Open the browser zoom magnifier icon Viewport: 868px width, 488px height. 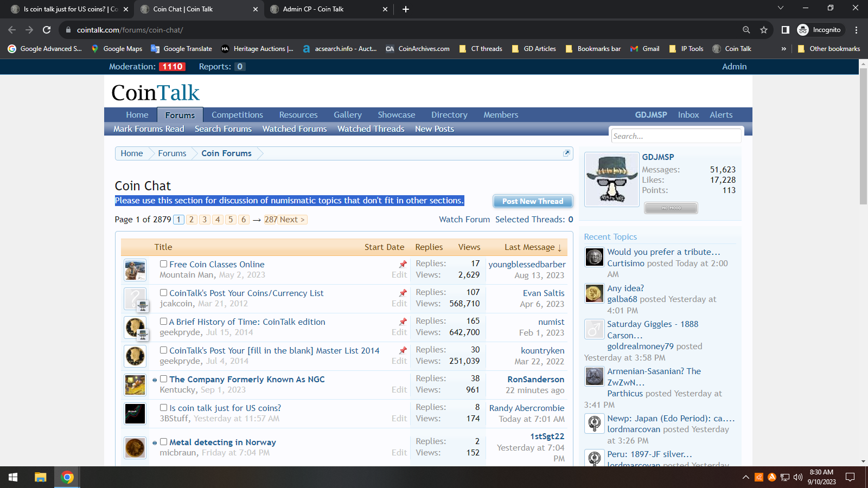tap(746, 30)
